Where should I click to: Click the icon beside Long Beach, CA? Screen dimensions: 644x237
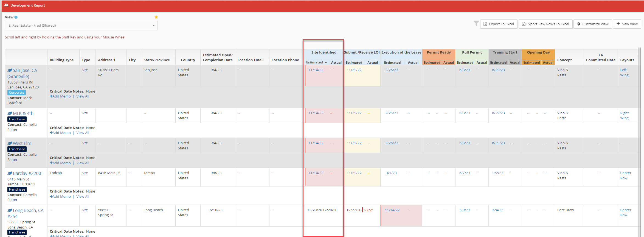[x=10, y=211]
